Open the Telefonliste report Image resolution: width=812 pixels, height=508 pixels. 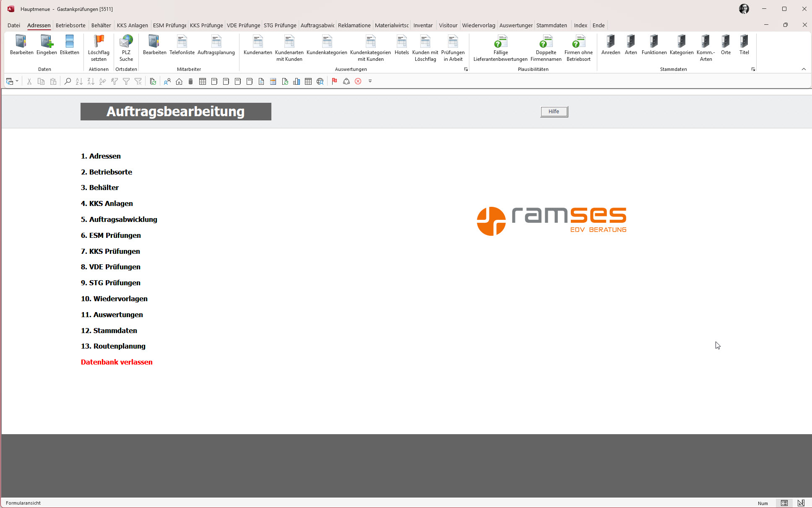click(182, 45)
